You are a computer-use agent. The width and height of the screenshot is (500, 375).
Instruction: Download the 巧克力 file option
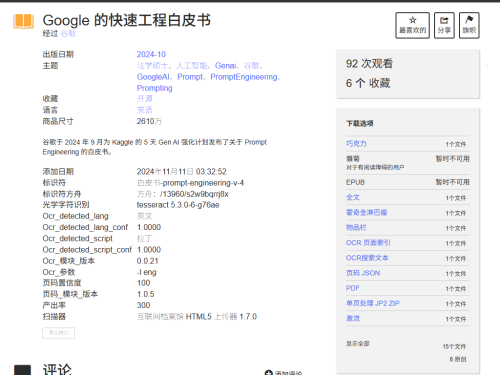(356, 144)
